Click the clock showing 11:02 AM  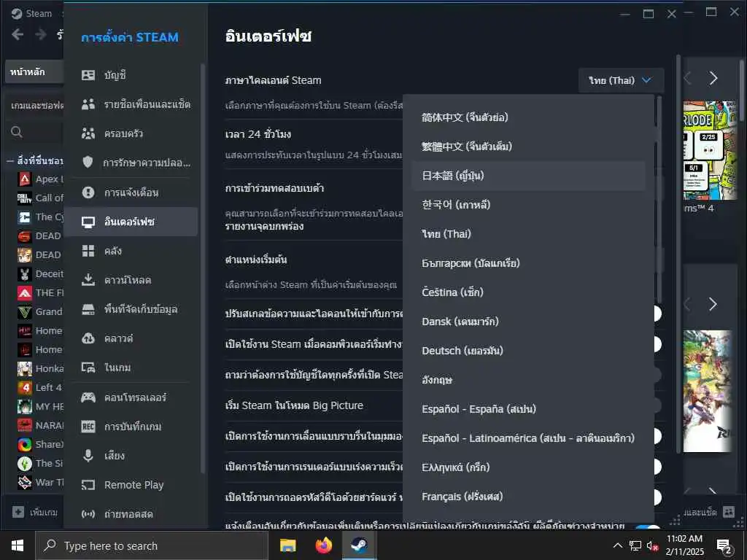tap(684, 539)
